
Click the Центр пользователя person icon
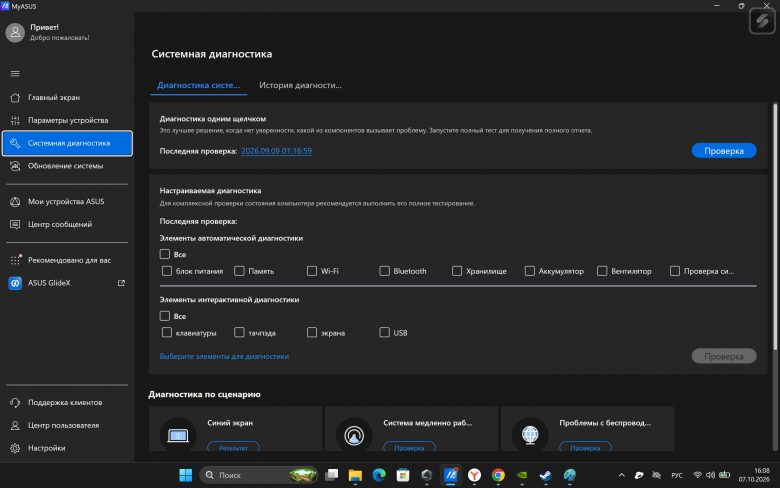15,425
